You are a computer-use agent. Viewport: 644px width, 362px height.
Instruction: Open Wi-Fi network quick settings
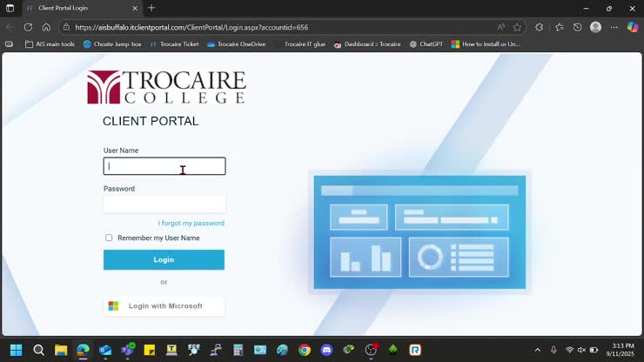[569, 350]
